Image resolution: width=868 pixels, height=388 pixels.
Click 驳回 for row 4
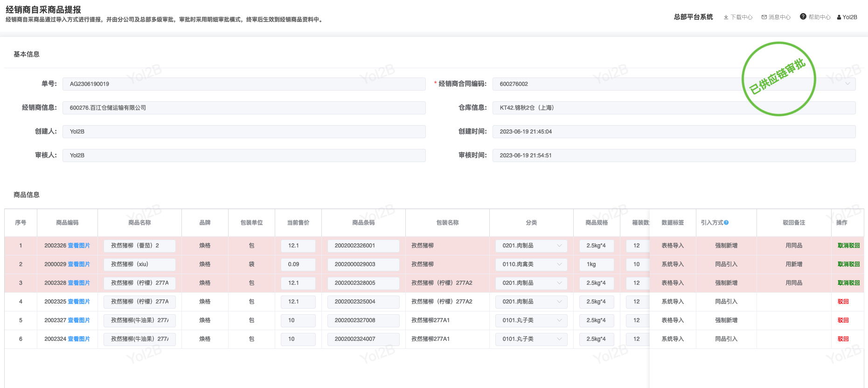click(x=843, y=302)
